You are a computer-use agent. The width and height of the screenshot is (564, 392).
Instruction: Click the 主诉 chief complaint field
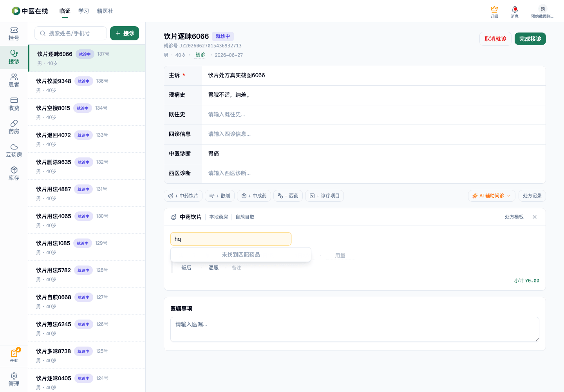click(x=374, y=75)
